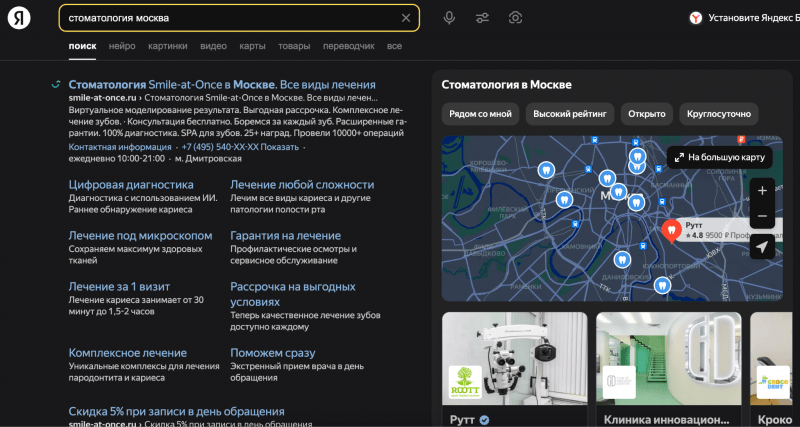Open image search camera icon
Image resolution: width=800 pixels, height=427 pixels.
click(x=515, y=18)
